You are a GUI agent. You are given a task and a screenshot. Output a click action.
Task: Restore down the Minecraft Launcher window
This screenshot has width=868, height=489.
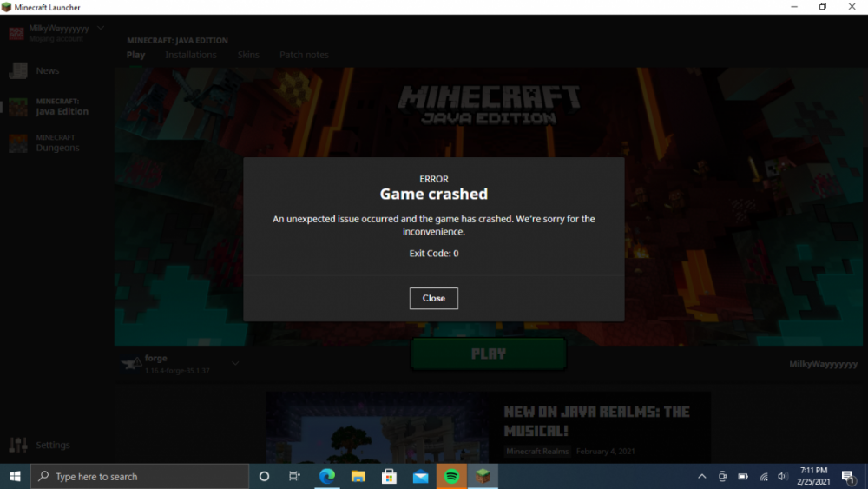tap(823, 7)
